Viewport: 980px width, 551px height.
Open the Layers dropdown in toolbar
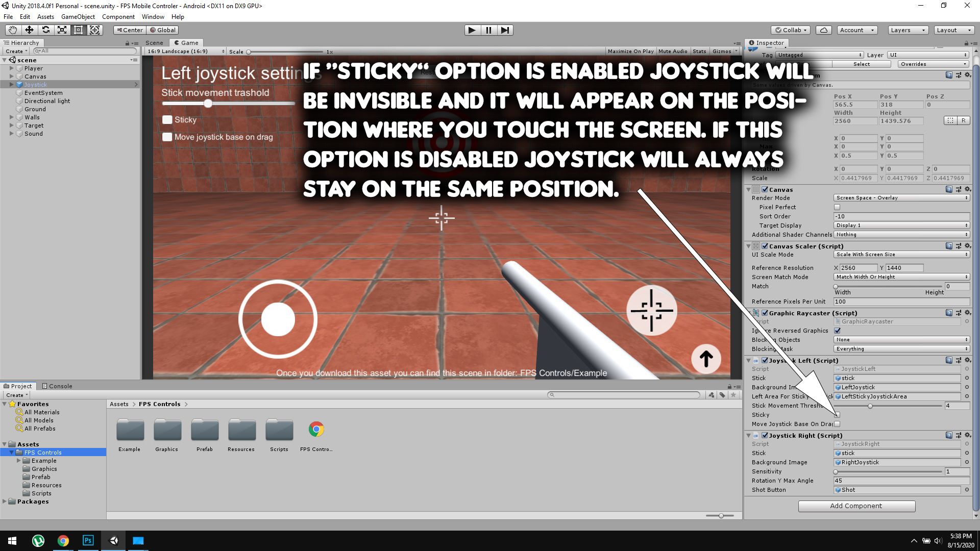click(908, 30)
